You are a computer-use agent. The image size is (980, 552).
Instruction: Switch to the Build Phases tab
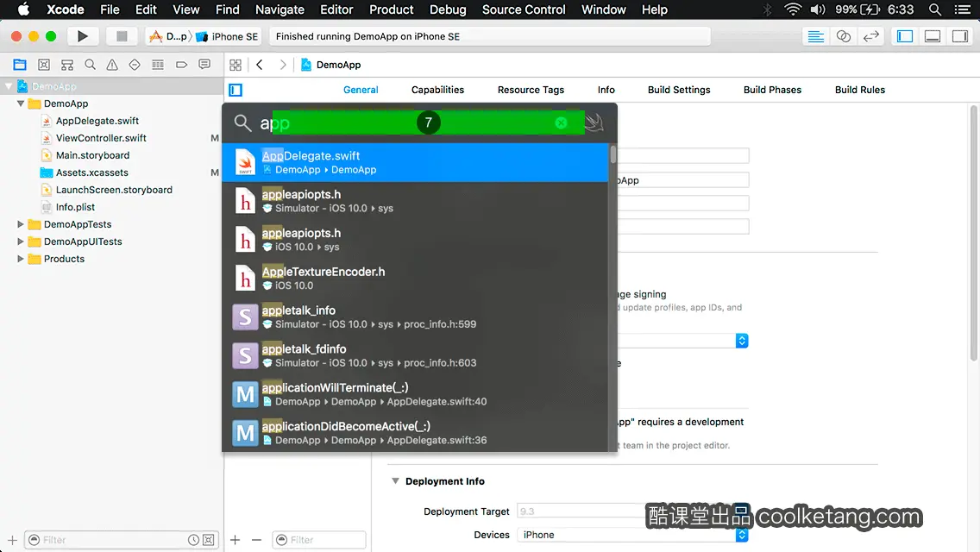pos(772,90)
